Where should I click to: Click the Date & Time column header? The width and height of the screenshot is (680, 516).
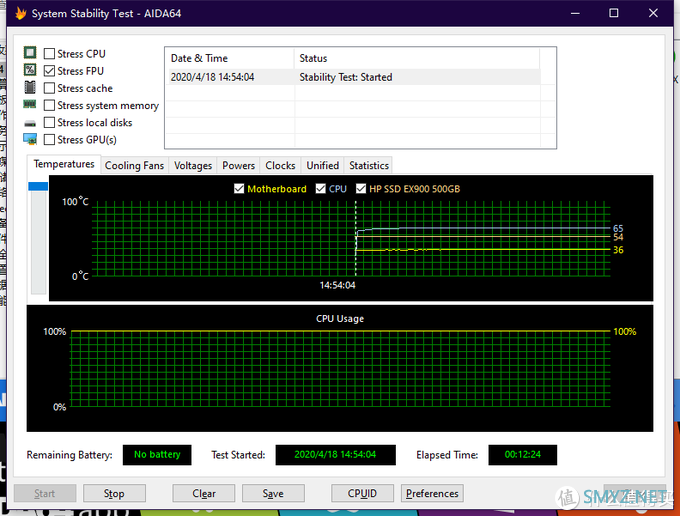click(x=230, y=58)
